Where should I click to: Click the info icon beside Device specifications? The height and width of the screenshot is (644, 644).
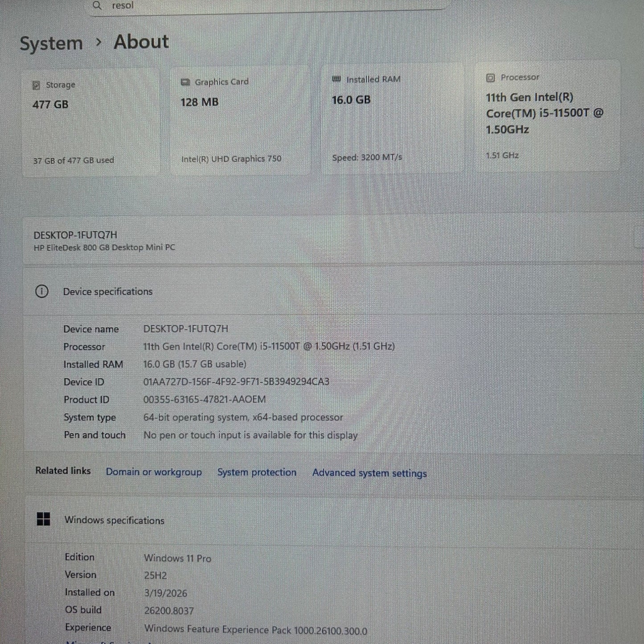[42, 291]
